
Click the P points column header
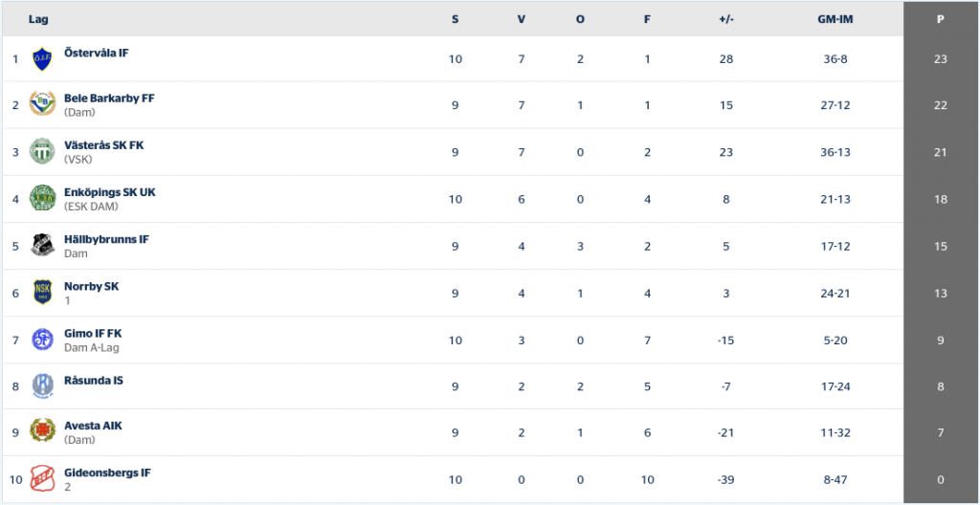[940, 19]
